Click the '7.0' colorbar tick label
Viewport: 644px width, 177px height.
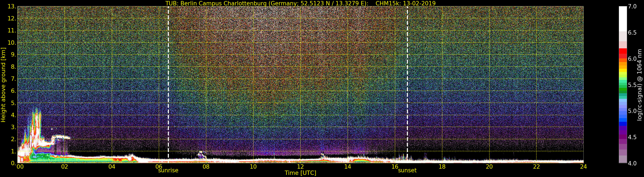[x=632, y=6]
